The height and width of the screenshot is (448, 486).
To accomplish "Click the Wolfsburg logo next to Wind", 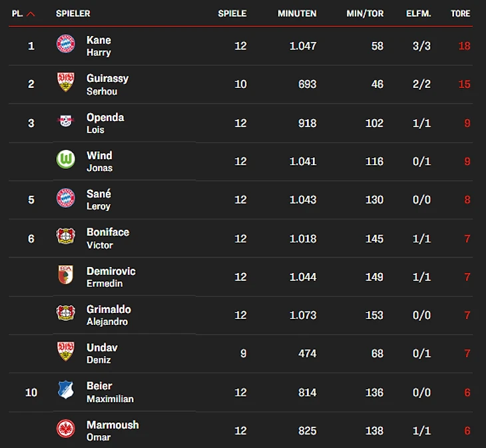I will point(65,160).
